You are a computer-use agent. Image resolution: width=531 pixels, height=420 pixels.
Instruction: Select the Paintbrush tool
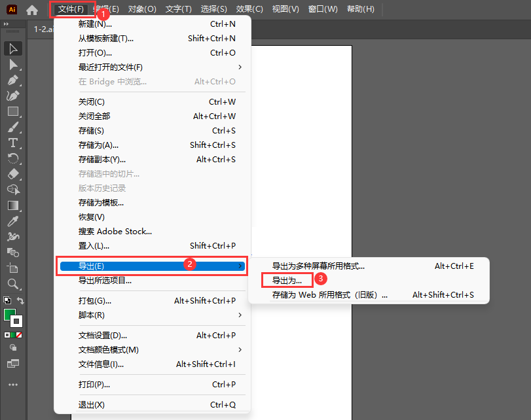pos(13,128)
